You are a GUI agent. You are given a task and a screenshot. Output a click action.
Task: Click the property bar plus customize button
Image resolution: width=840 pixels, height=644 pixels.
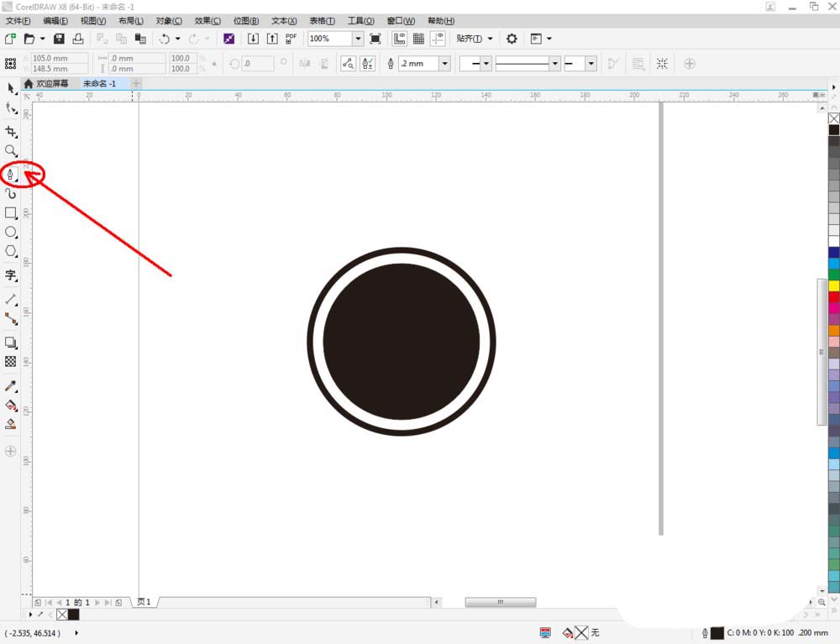pos(690,64)
